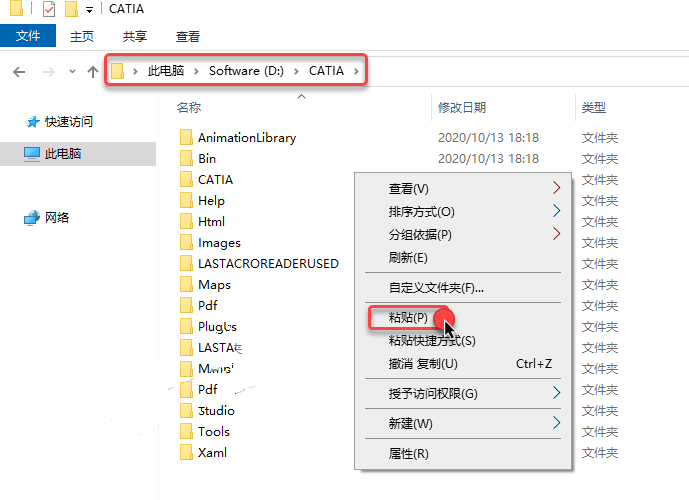
Task: Select the Tools folder icon
Action: coord(186,431)
